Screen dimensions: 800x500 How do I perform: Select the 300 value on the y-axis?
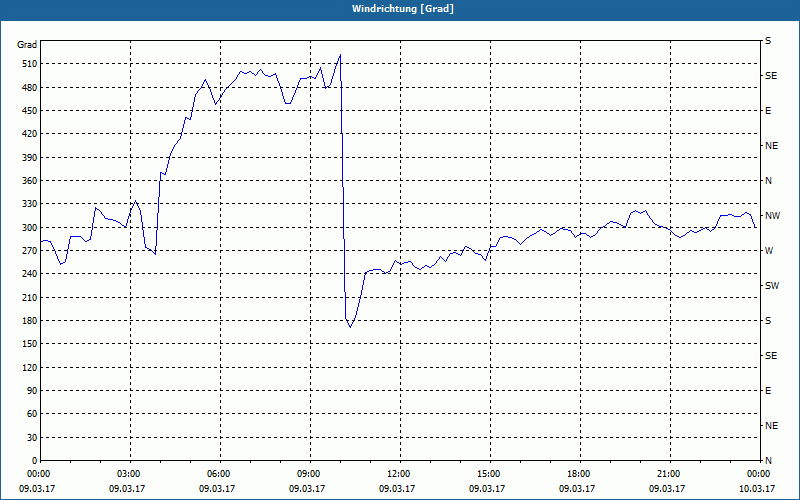click(x=29, y=228)
